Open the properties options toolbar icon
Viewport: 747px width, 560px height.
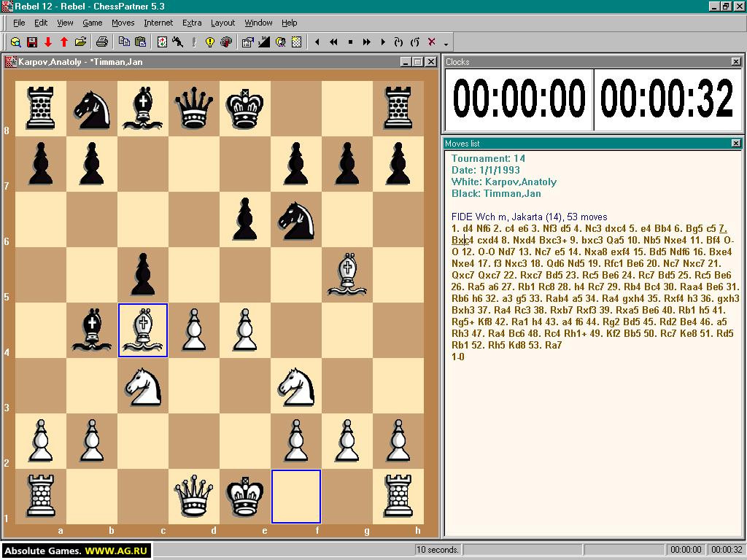[248, 42]
